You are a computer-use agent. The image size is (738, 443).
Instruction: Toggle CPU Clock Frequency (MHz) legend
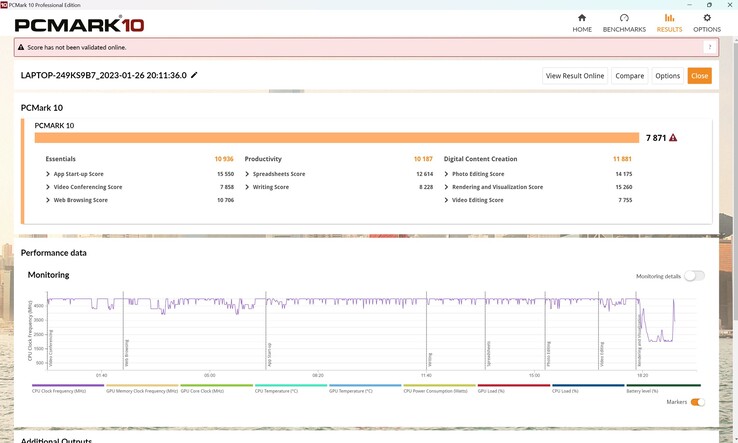68,388
